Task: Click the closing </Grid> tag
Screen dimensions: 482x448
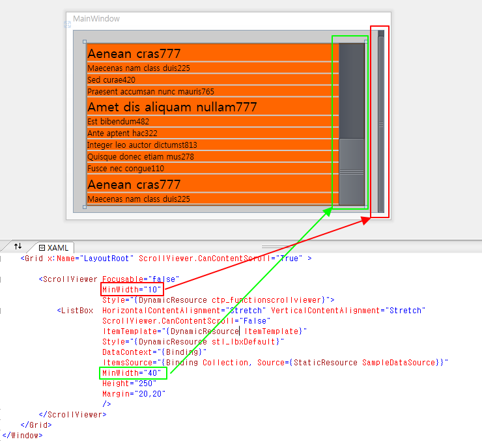Action: pyautogui.click(x=36, y=425)
